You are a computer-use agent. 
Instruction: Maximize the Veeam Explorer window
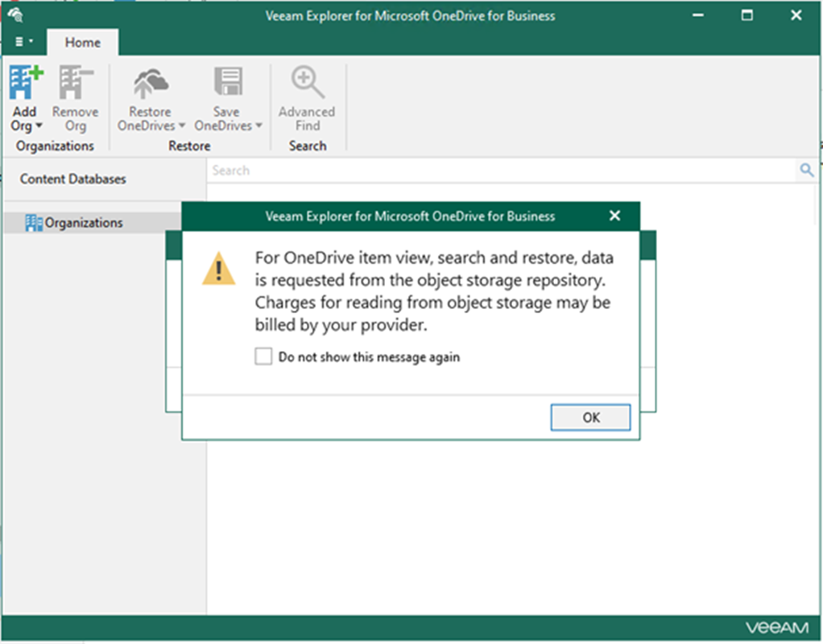coord(746,15)
